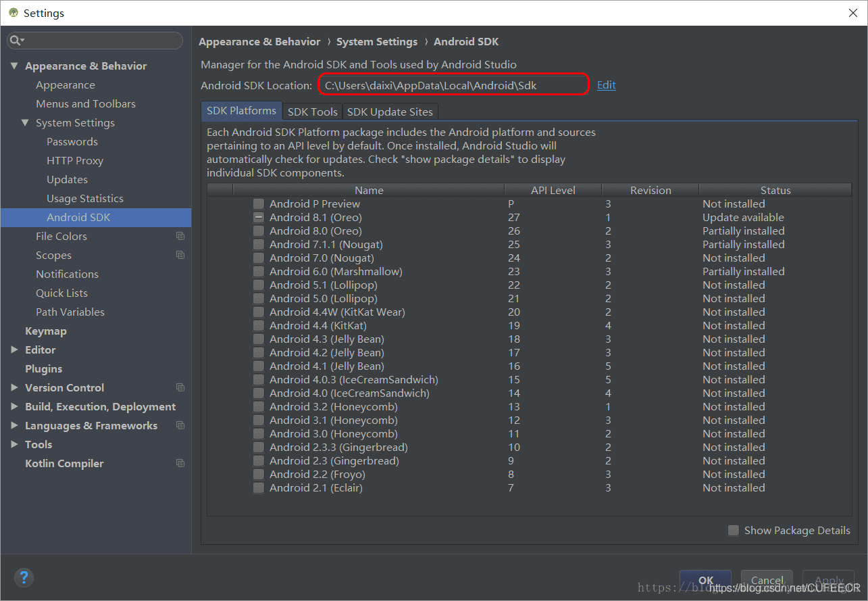The height and width of the screenshot is (601, 868).
Task: Expand Build, Execution, Deployment section
Action: (14, 406)
